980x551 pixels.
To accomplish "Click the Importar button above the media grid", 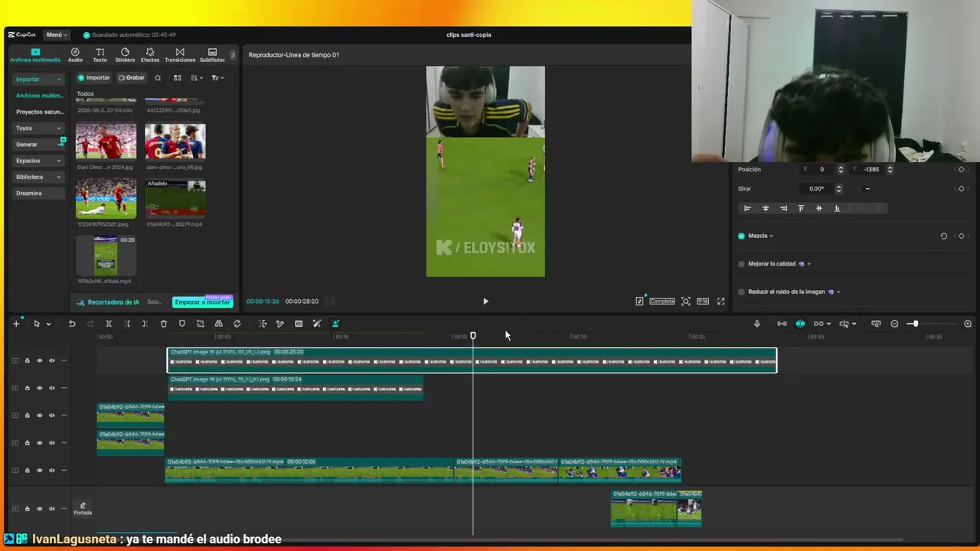I will 94,78.
